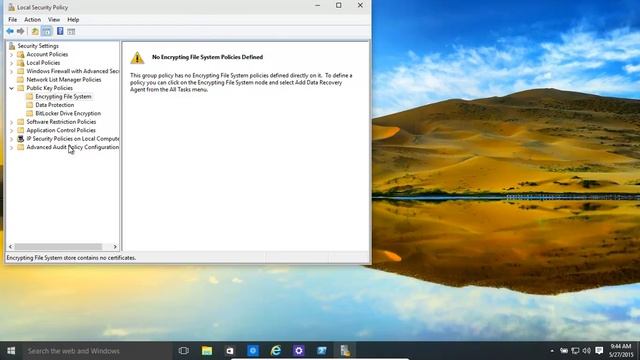Open the Windows Start menu
This screenshot has height=360, width=640.
click(11, 351)
